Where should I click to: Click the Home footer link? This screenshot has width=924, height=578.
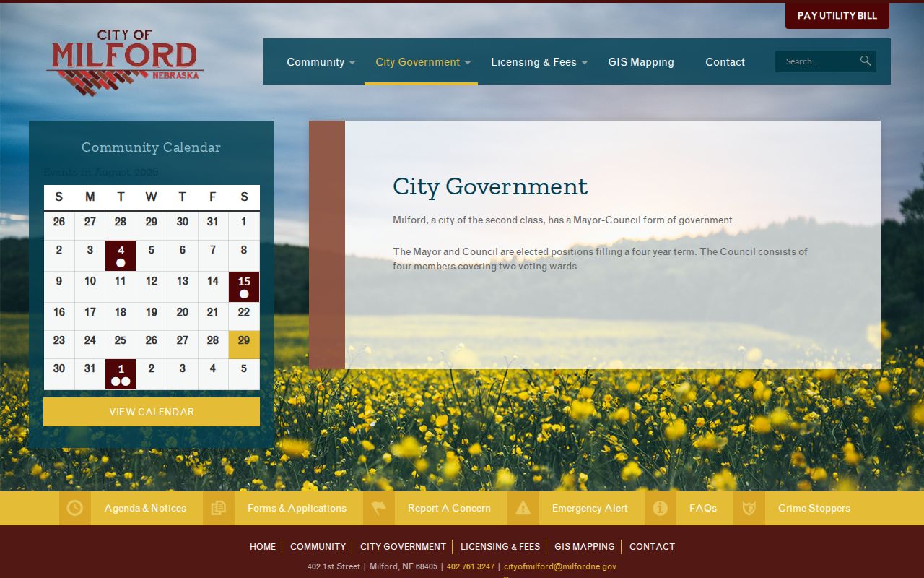click(x=263, y=547)
